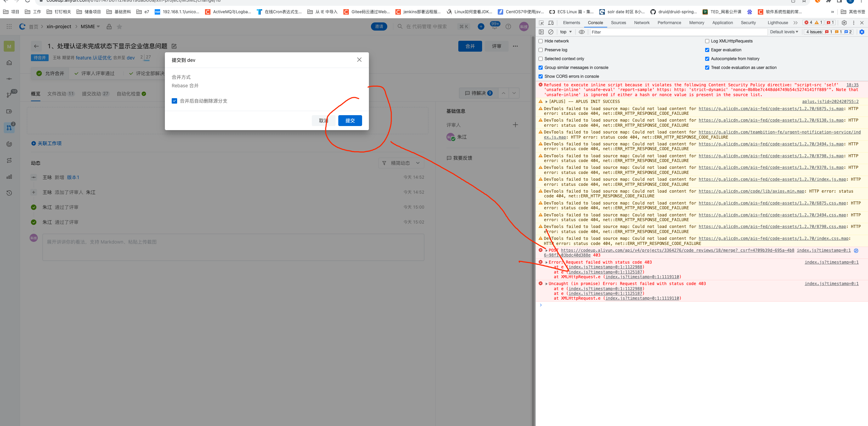Open the top context dropdown
Viewport: 868px width, 426px height.
coord(566,32)
